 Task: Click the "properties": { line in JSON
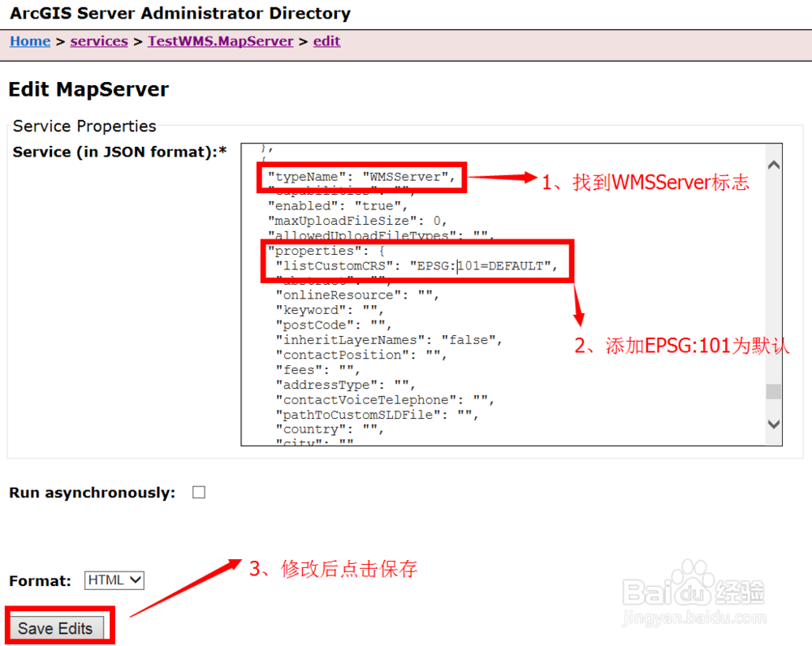[x=326, y=251]
